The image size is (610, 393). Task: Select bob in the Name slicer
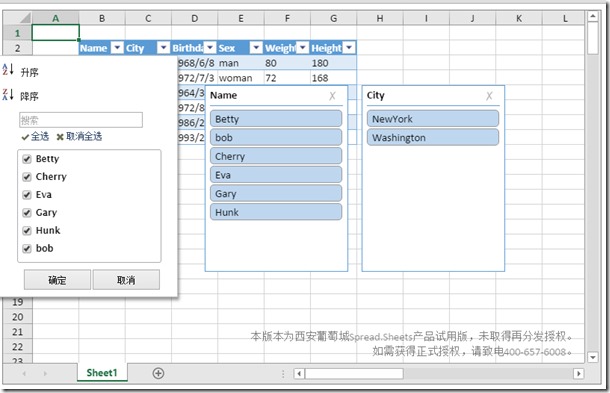pos(276,137)
